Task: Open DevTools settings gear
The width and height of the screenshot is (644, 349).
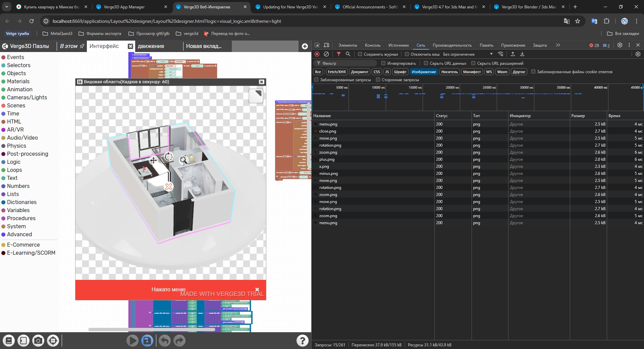Action: pyautogui.click(x=620, y=45)
